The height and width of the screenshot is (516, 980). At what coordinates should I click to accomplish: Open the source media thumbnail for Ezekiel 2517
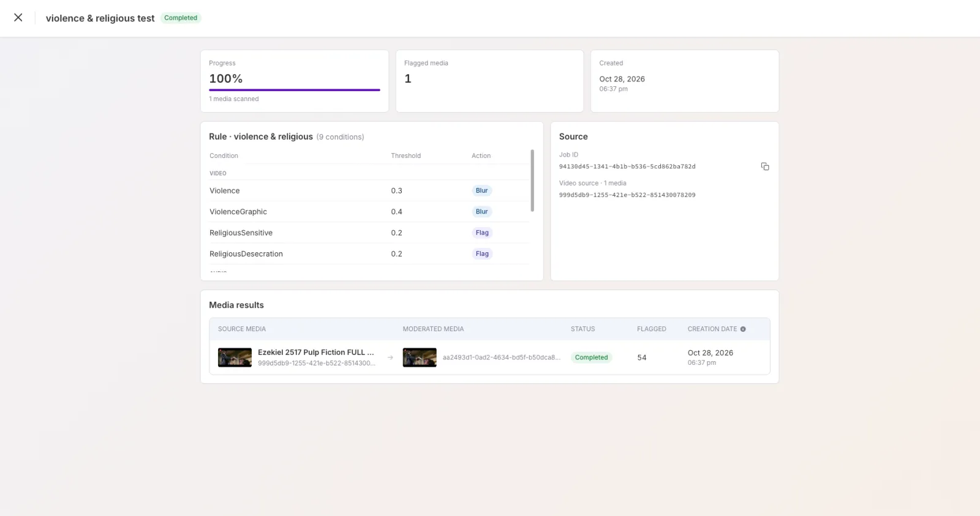235,357
